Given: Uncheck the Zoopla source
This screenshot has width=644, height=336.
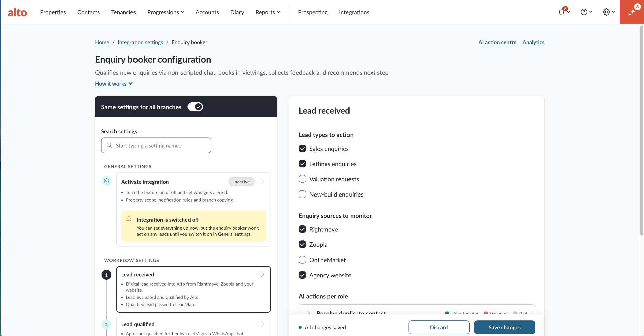Looking at the screenshot, I should (302, 244).
